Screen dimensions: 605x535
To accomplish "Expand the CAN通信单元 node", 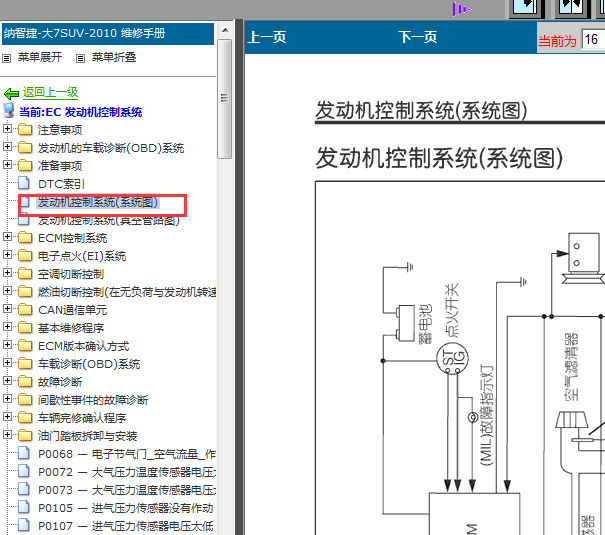I will pyautogui.click(x=7, y=309).
